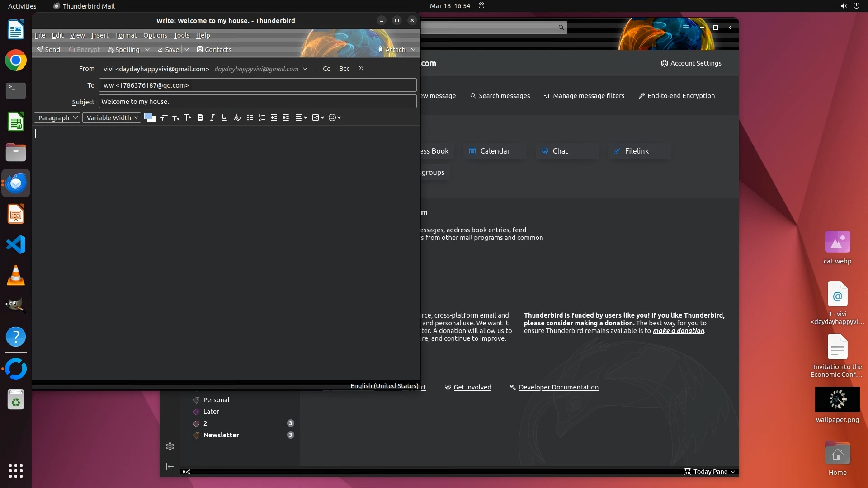Open the Paragraph style dropdown
This screenshot has width=868, height=488.
(57, 117)
